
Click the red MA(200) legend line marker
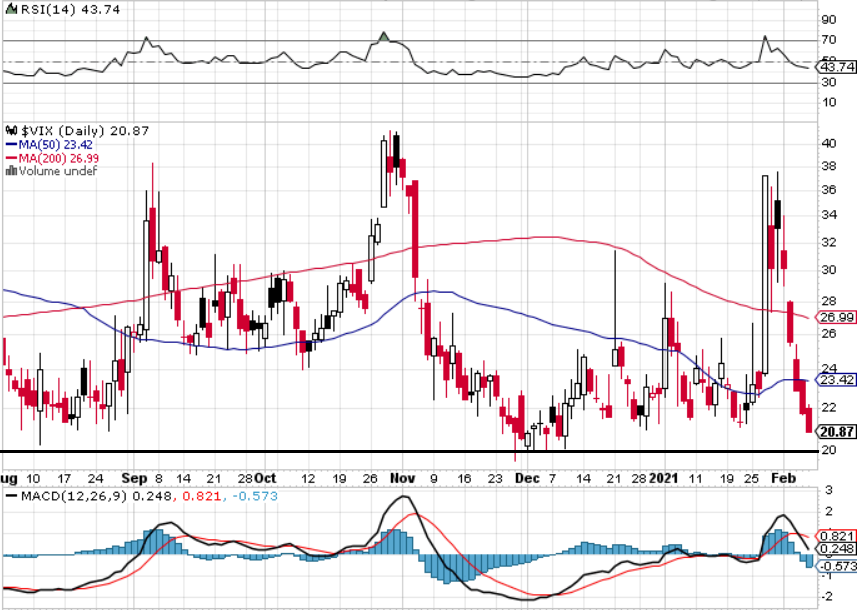coord(12,159)
